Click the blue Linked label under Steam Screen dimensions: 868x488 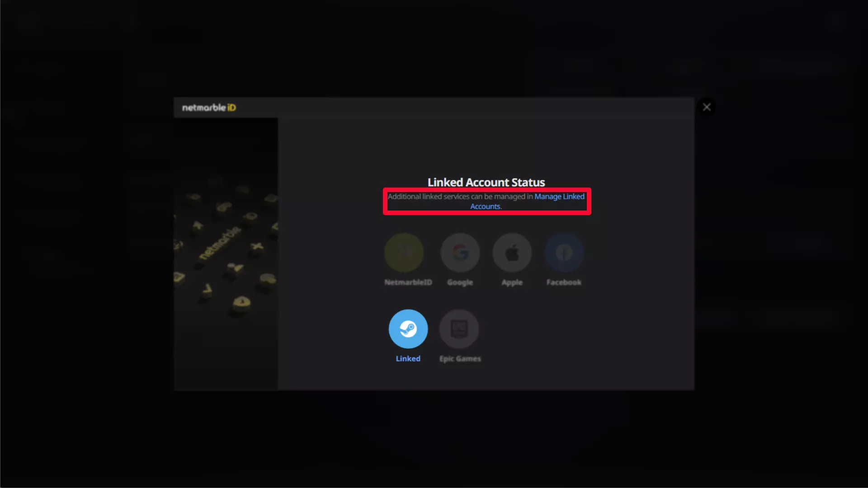408,358
